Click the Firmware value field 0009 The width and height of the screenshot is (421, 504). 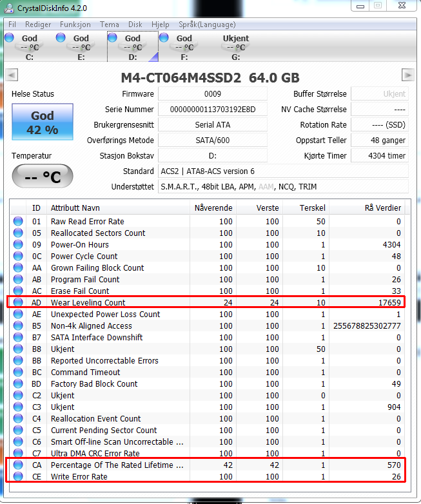tap(213, 94)
